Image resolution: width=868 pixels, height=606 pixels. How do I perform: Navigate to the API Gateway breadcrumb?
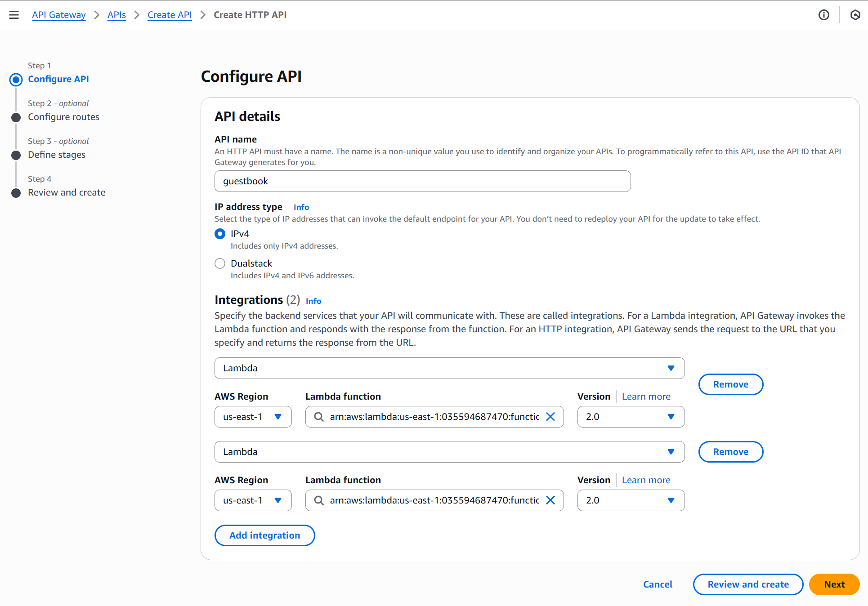58,15
